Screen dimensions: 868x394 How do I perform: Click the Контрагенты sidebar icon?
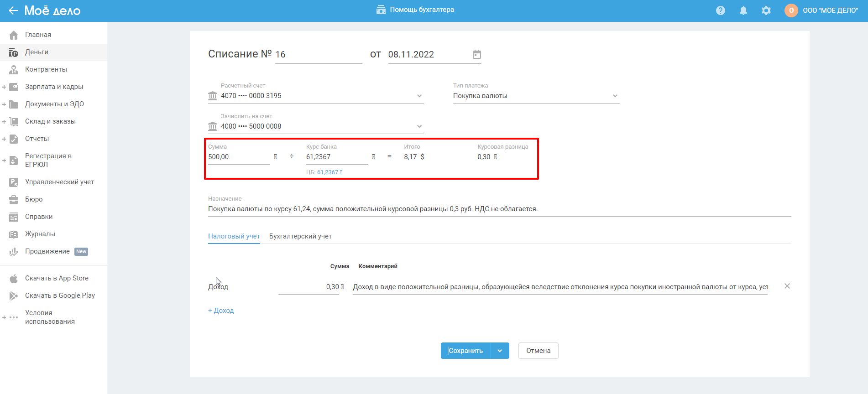pyautogui.click(x=14, y=69)
